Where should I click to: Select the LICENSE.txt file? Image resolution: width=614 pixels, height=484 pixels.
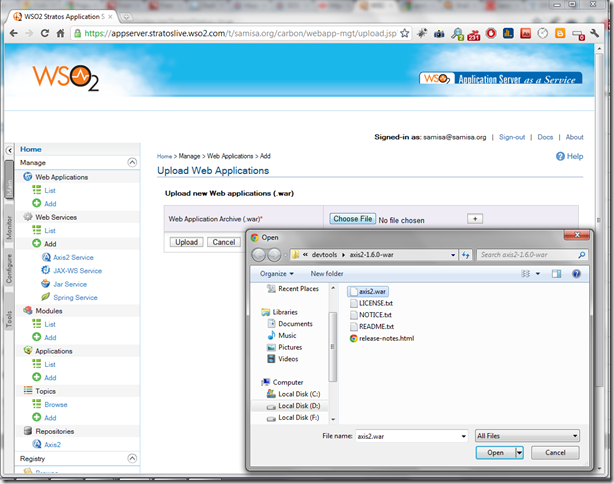[x=371, y=303]
